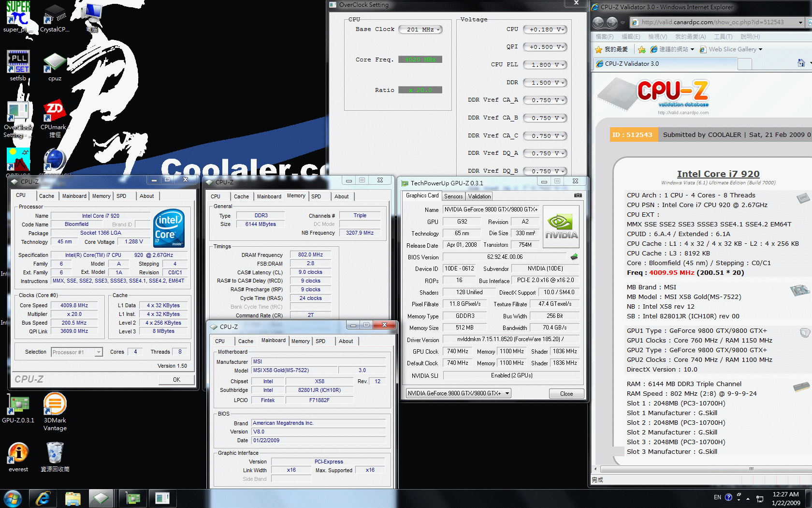This screenshot has height=508, width=812.
Task: Switch to the CPU-Z taskbar button
Action: (x=101, y=498)
